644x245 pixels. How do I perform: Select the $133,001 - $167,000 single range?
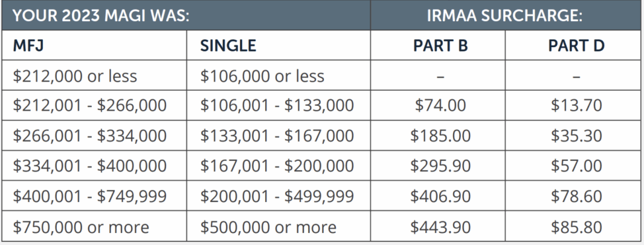[277, 136]
